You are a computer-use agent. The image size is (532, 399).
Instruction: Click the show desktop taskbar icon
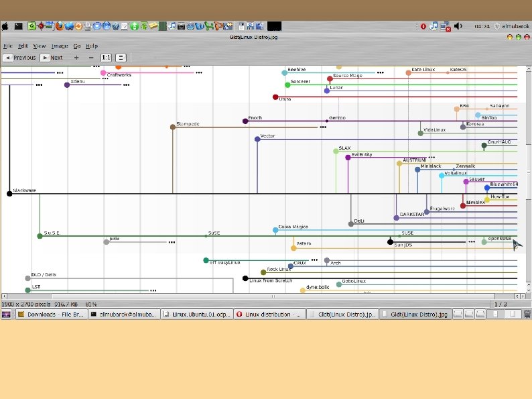coord(7,315)
